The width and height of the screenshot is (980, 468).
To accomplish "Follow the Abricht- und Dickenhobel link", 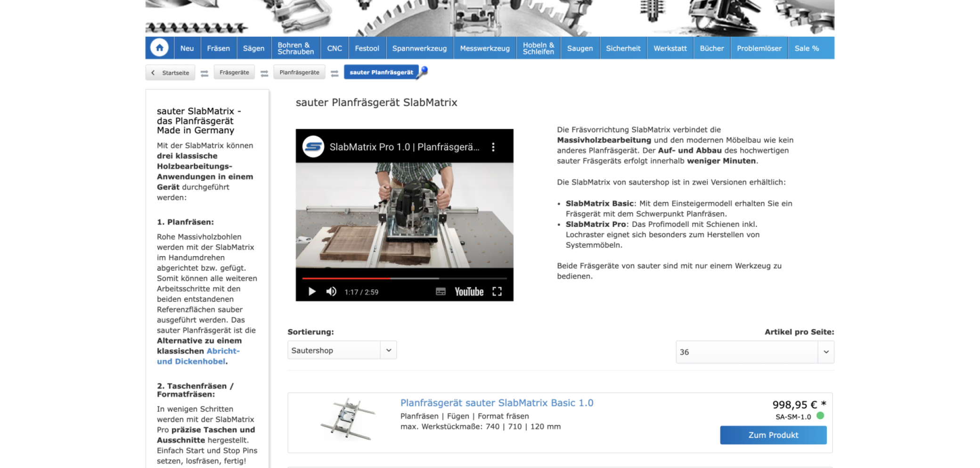I will click(198, 356).
